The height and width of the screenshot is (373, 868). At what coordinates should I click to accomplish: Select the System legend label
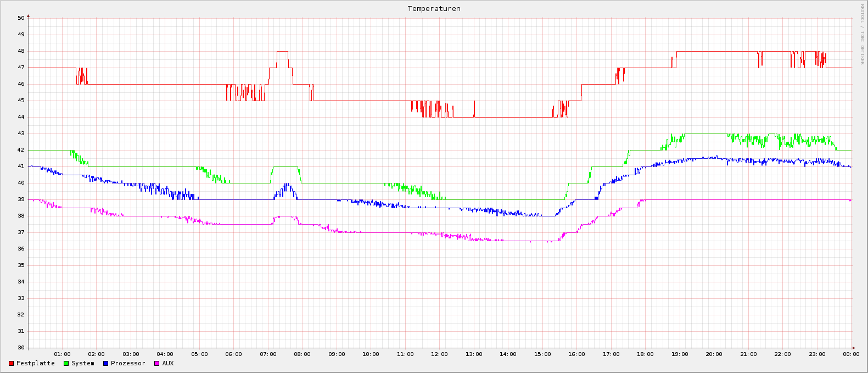(83, 364)
